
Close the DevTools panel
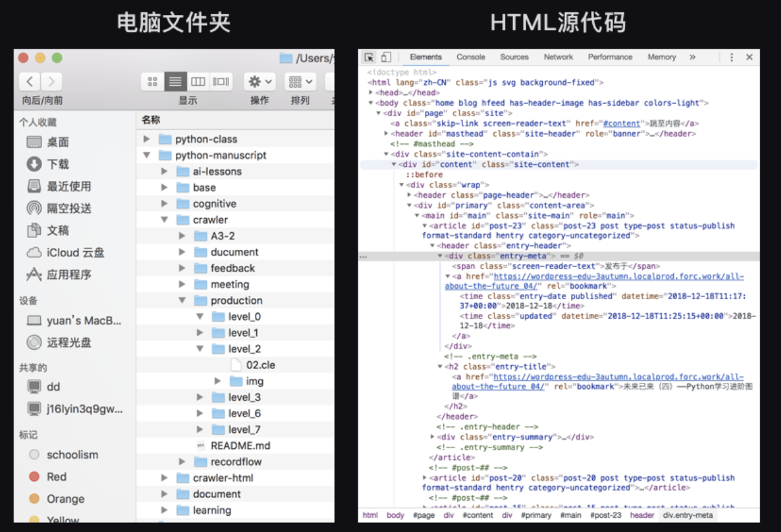(x=749, y=57)
